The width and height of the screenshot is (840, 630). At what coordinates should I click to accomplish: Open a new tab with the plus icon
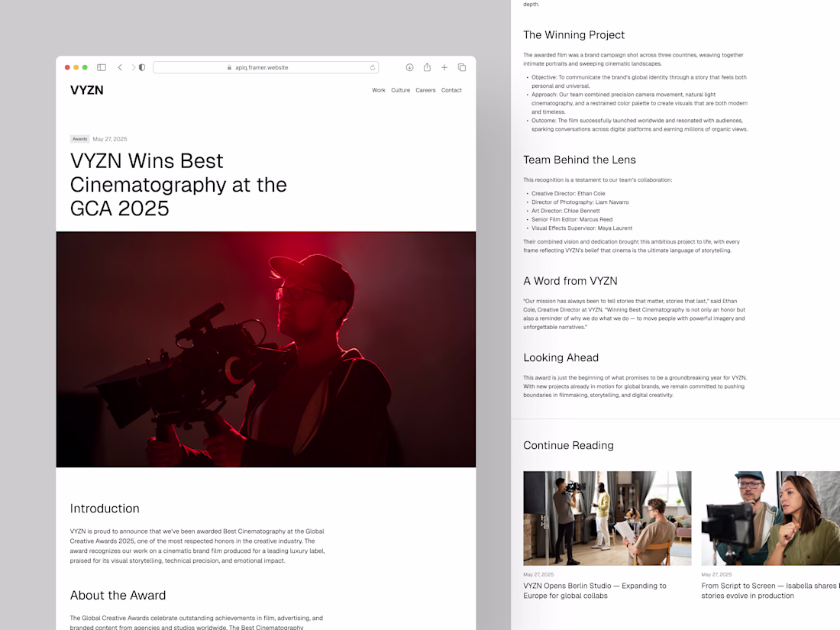point(444,67)
